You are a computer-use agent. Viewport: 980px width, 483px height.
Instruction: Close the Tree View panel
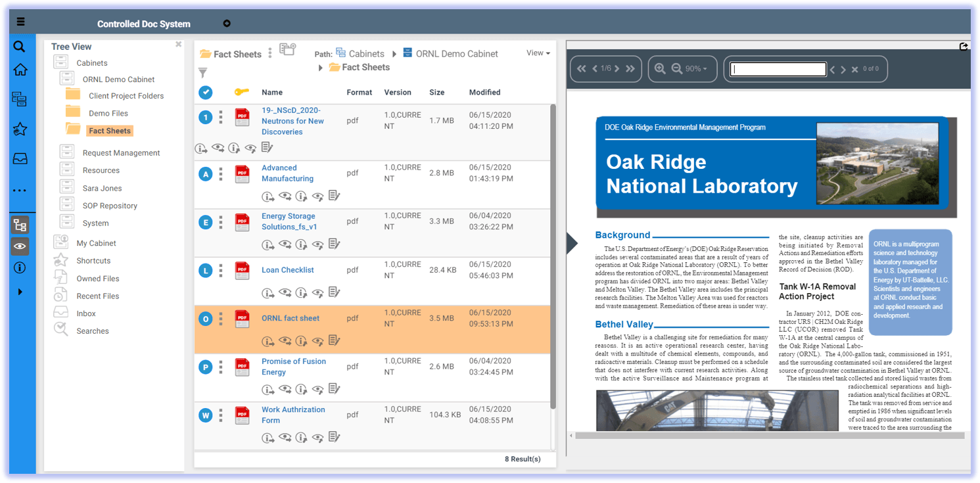tap(178, 45)
